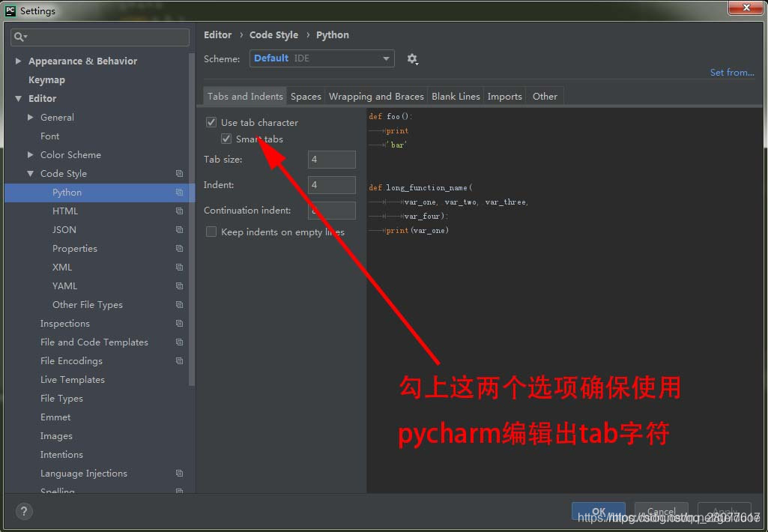
Task: Focus the Settings search box
Action: pos(100,37)
